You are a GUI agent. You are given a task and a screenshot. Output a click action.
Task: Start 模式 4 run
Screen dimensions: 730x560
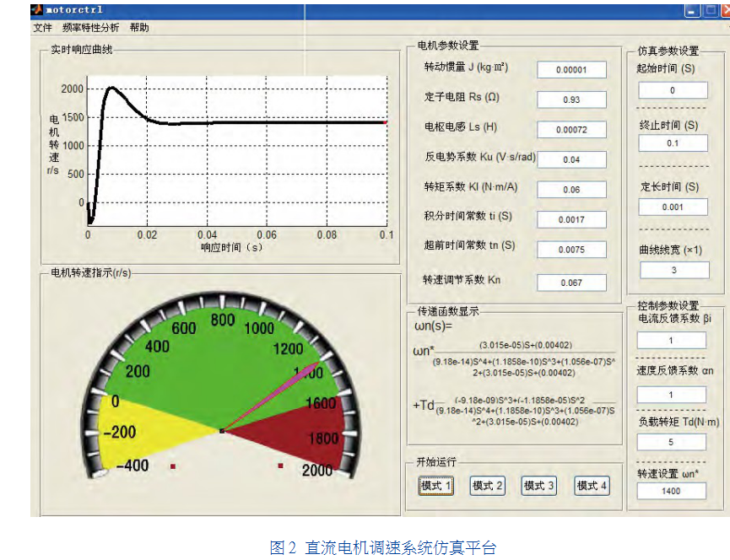pyautogui.click(x=592, y=486)
